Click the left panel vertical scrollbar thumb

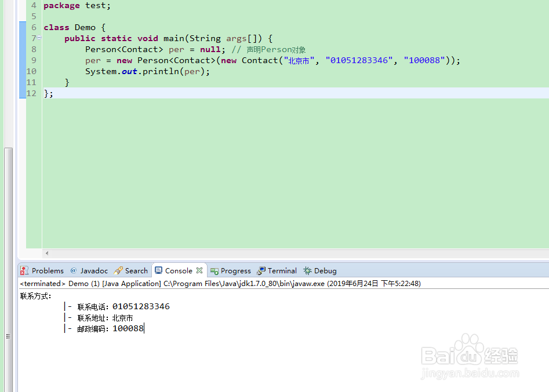[8, 269]
